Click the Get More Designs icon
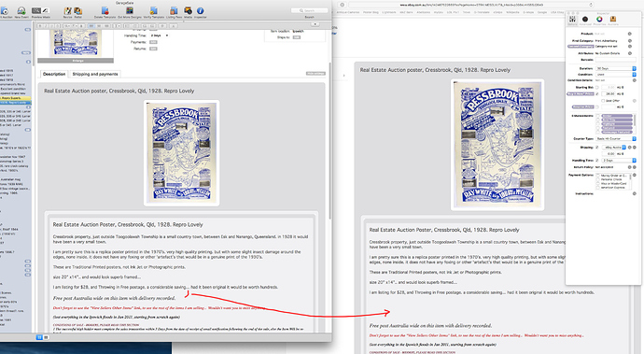The height and width of the screenshot is (354, 644). pos(129,10)
